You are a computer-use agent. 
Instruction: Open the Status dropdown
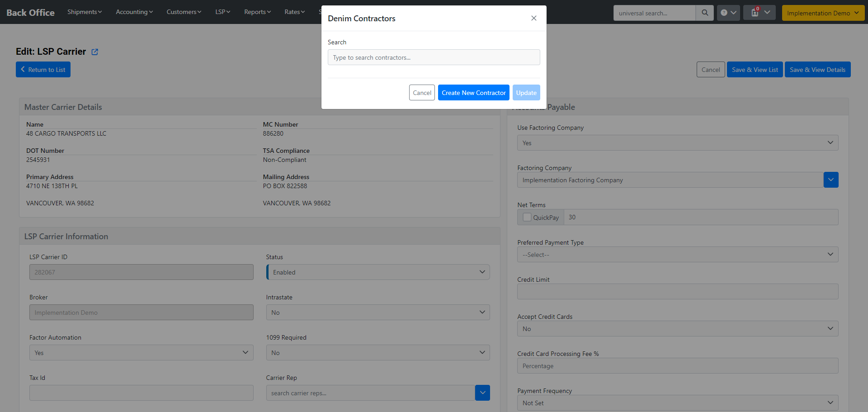click(x=378, y=272)
